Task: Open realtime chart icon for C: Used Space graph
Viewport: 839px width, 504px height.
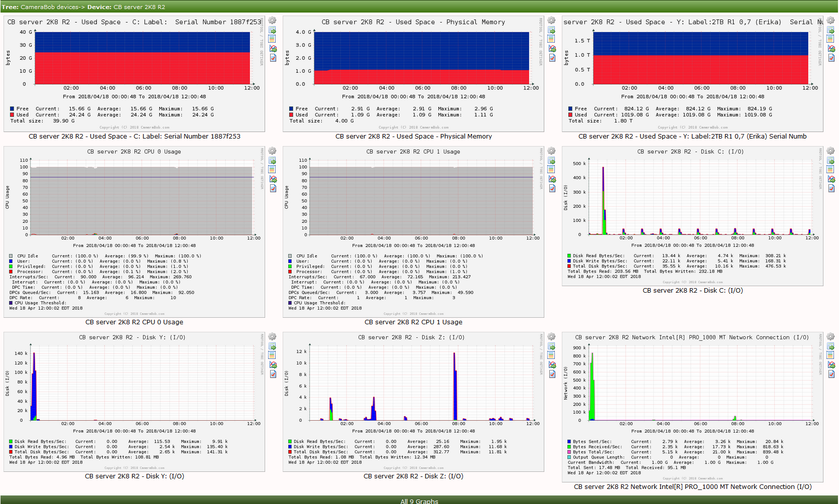Action: pos(273,49)
